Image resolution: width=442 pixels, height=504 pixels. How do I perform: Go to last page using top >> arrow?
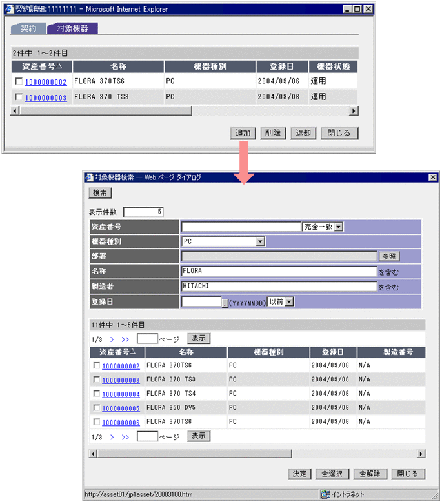point(125,339)
